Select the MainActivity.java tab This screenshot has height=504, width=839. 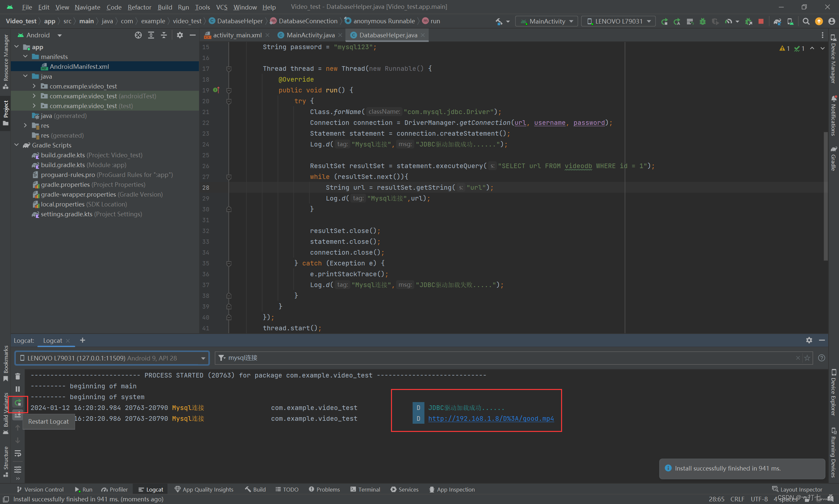(x=309, y=35)
